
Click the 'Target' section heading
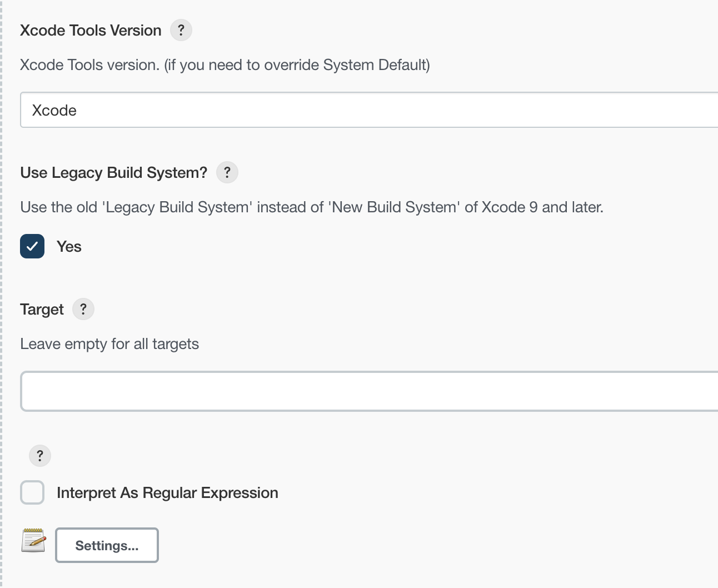[42, 310]
